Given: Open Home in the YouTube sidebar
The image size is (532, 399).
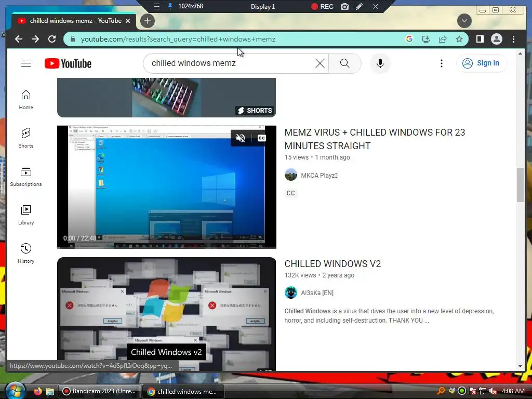Looking at the screenshot, I should [26, 100].
